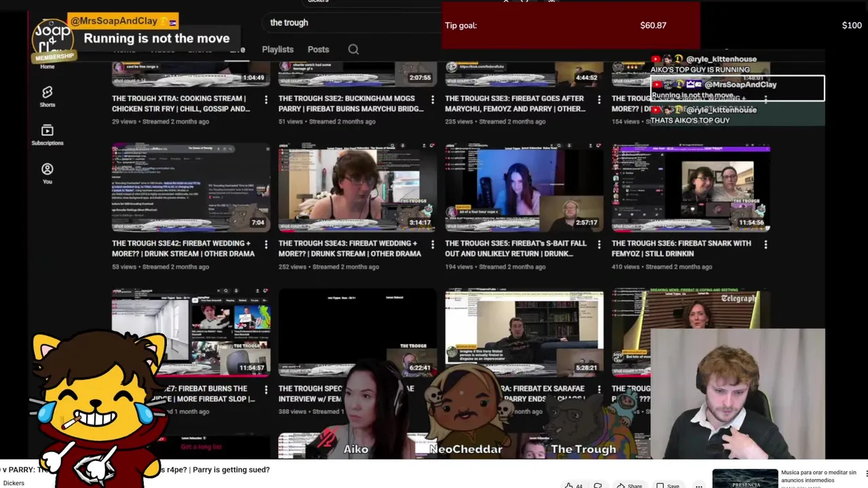Click '53 views • Streamed 2 months ago'

tap(160, 266)
